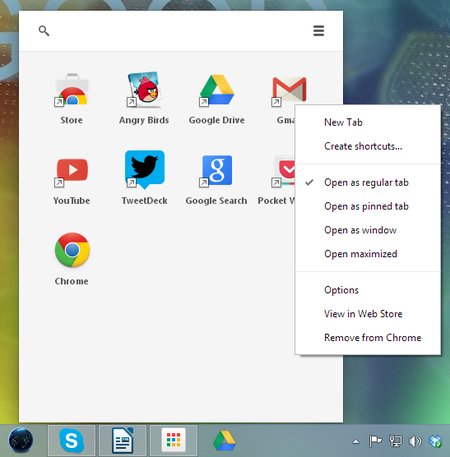Open the Store app icon
This screenshot has width=450, height=457.
point(72,90)
